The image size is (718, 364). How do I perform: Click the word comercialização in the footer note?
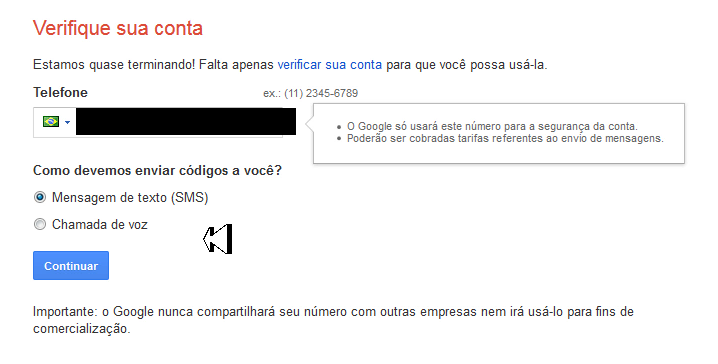[82, 329]
